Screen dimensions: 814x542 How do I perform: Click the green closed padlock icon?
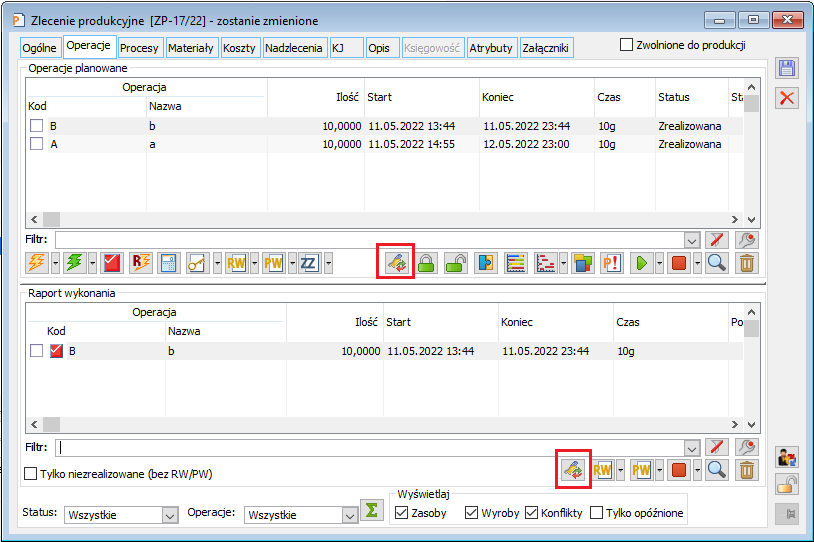(x=427, y=263)
